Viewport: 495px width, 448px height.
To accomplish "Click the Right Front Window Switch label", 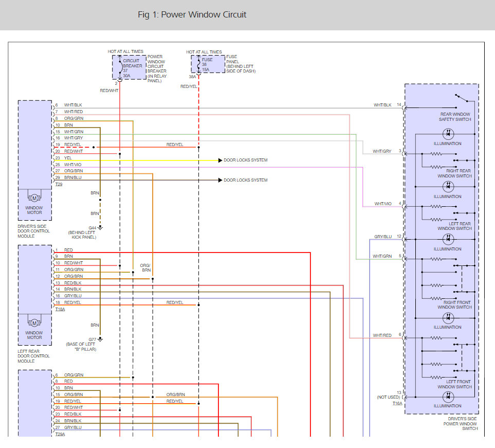I will (x=454, y=304).
